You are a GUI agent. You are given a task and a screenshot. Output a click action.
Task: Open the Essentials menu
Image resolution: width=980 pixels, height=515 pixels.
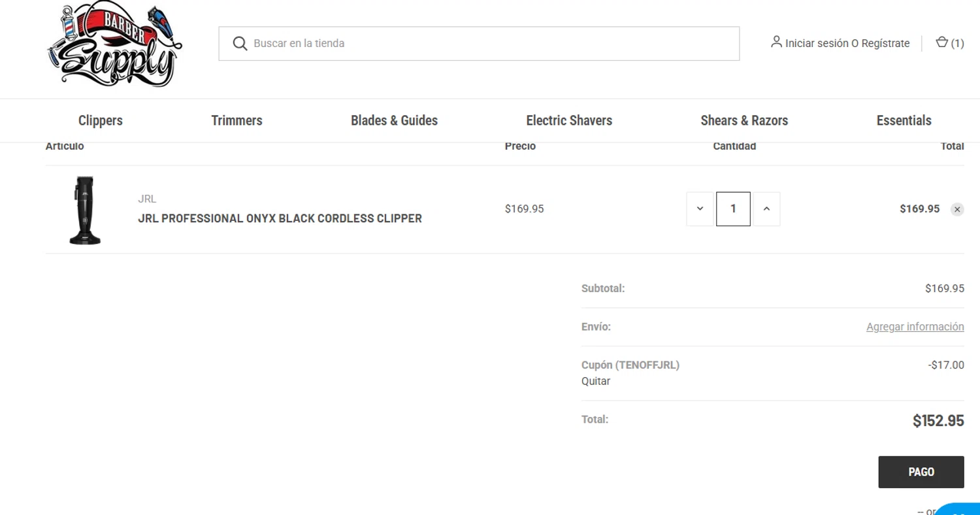pos(904,120)
